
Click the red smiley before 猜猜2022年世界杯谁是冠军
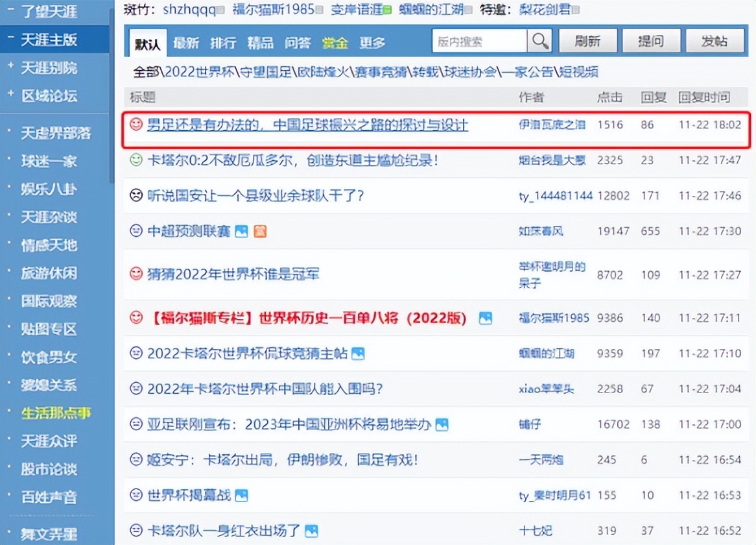click(x=135, y=274)
